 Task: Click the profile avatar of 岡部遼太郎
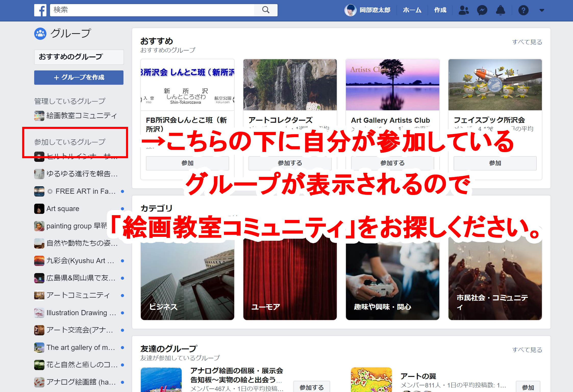click(350, 10)
